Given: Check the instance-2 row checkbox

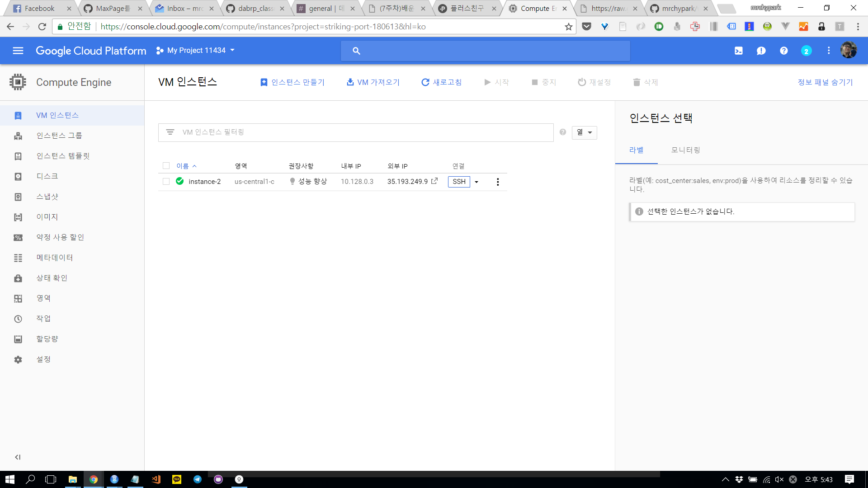Looking at the screenshot, I should pos(166,182).
